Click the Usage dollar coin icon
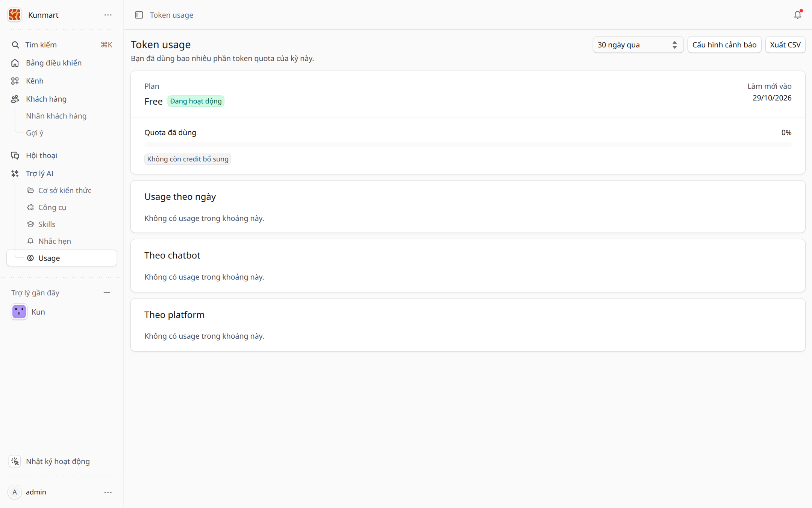Image resolution: width=812 pixels, height=508 pixels. pos(30,258)
